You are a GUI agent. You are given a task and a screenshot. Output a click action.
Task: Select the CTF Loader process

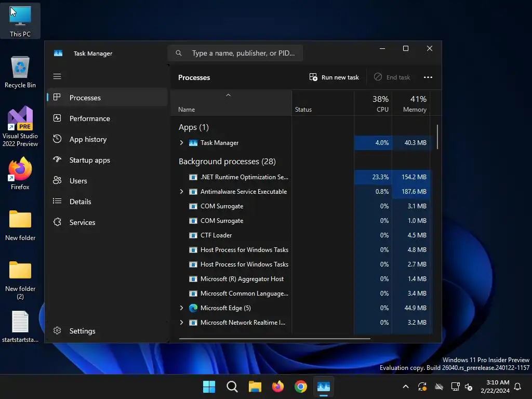click(x=301, y=235)
